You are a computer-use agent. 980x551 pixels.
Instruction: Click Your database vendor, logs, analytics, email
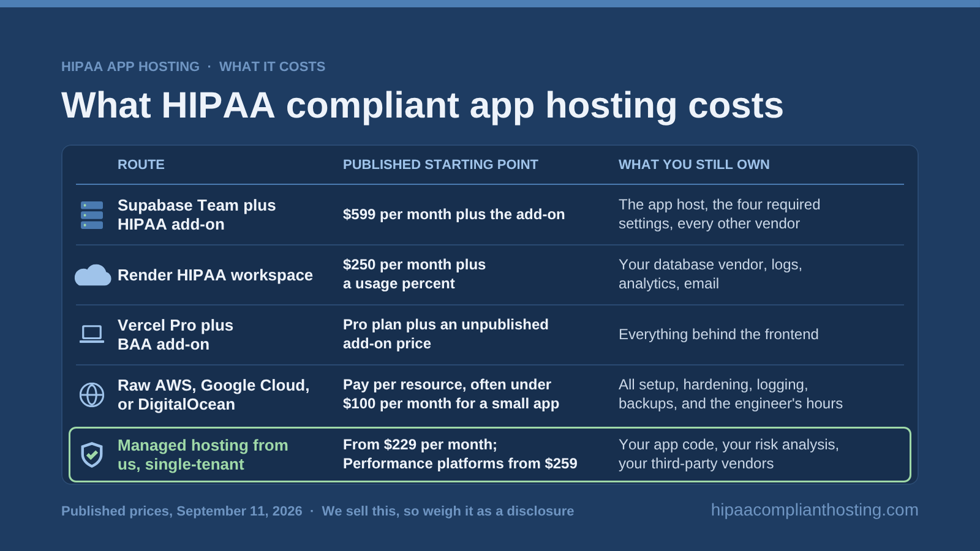coord(710,274)
